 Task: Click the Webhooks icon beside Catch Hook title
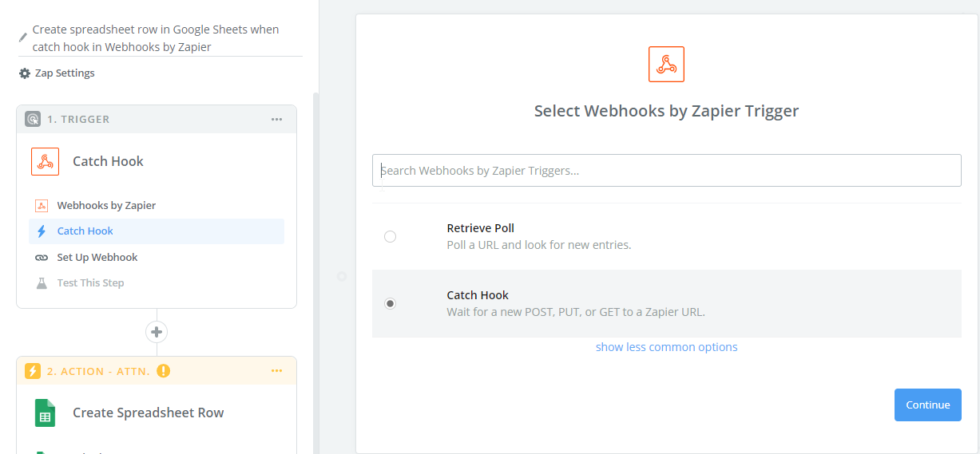coord(46,161)
